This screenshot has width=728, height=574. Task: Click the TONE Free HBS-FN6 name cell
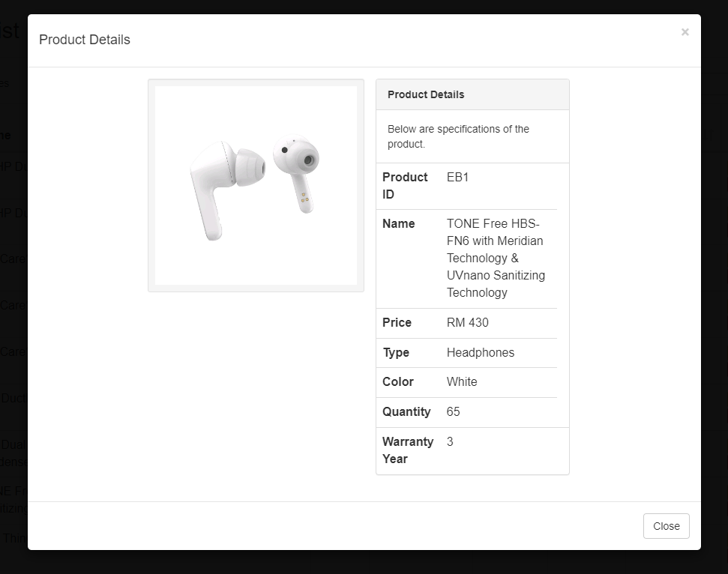coord(495,258)
